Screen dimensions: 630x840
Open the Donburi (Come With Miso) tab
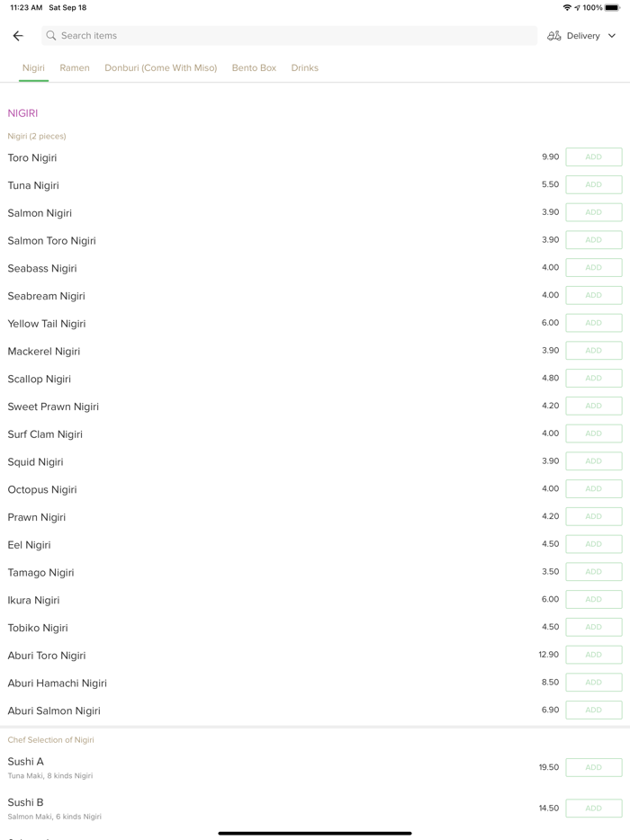160,67
